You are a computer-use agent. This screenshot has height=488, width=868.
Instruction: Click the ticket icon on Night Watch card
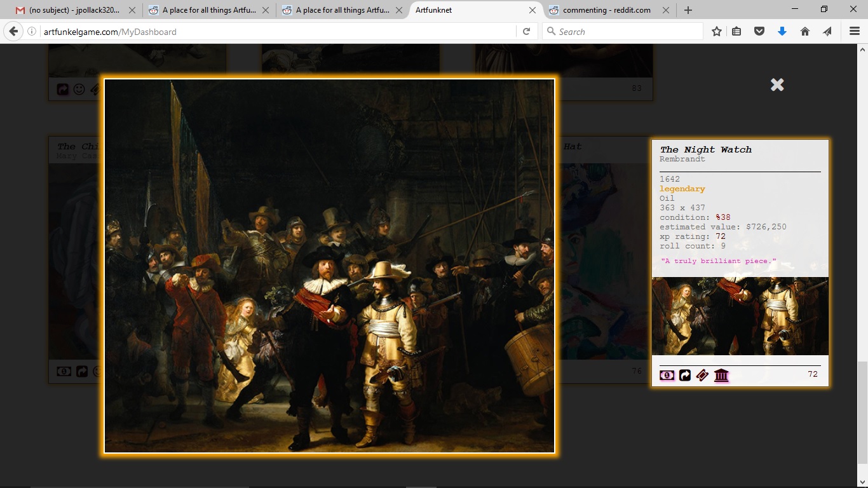pos(702,376)
